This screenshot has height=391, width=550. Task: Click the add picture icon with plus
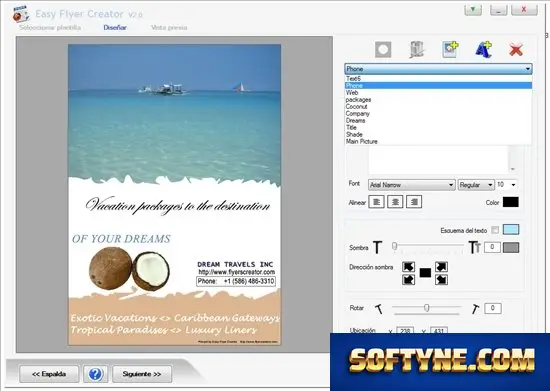(x=450, y=49)
